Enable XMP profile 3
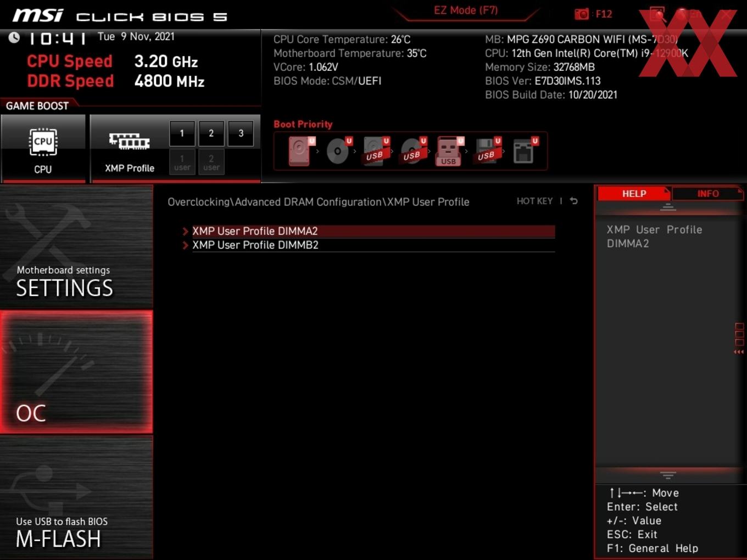The width and height of the screenshot is (747, 560). (x=241, y=133)
